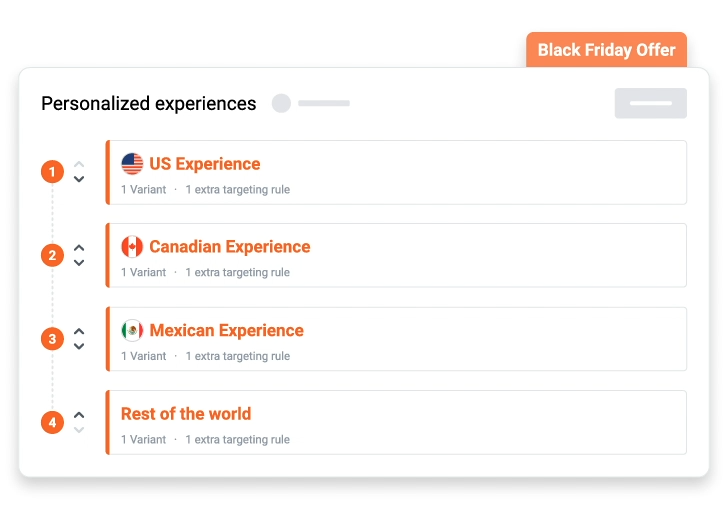The height and width of the screenshot is (510, 728).
Task: Open the Rest of the world experience
Action: click(x=186, y=414)
